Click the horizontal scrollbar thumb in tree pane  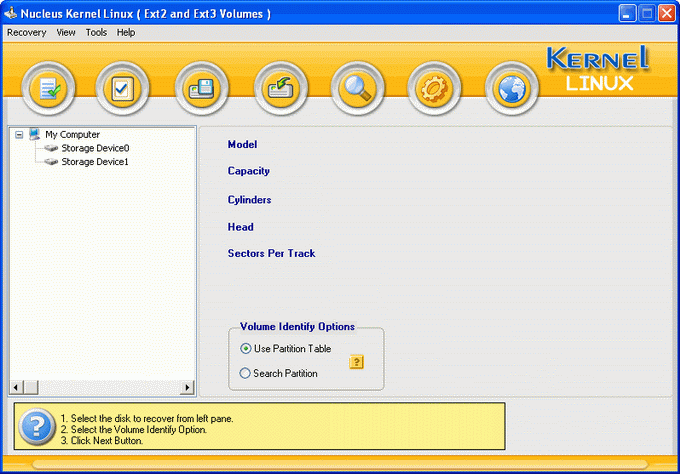coord(30,387)
